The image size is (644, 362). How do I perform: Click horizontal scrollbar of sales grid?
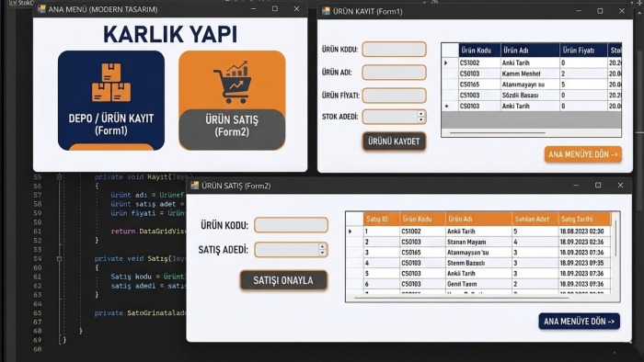point(461,298)
